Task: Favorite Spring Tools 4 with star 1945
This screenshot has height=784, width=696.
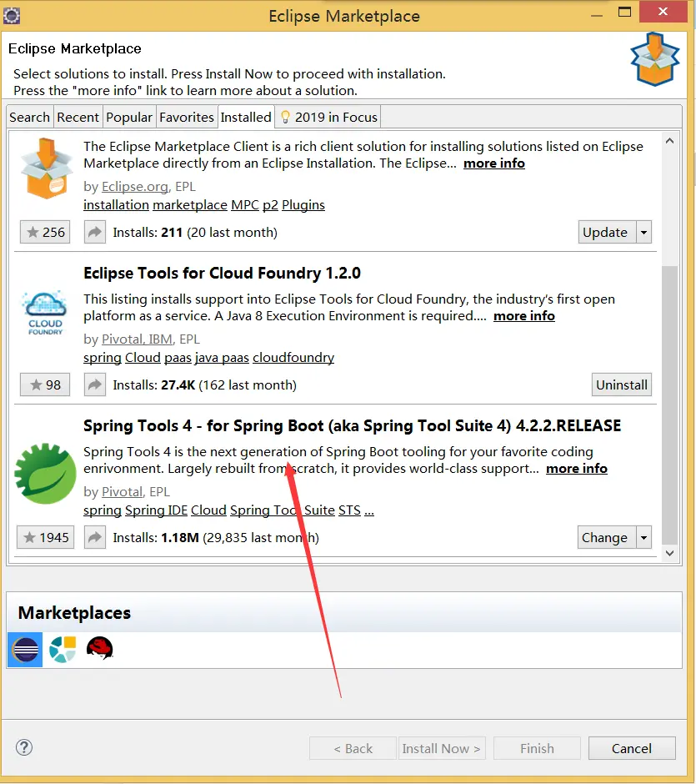Action: pyautogui.click(x=46, y=537)
